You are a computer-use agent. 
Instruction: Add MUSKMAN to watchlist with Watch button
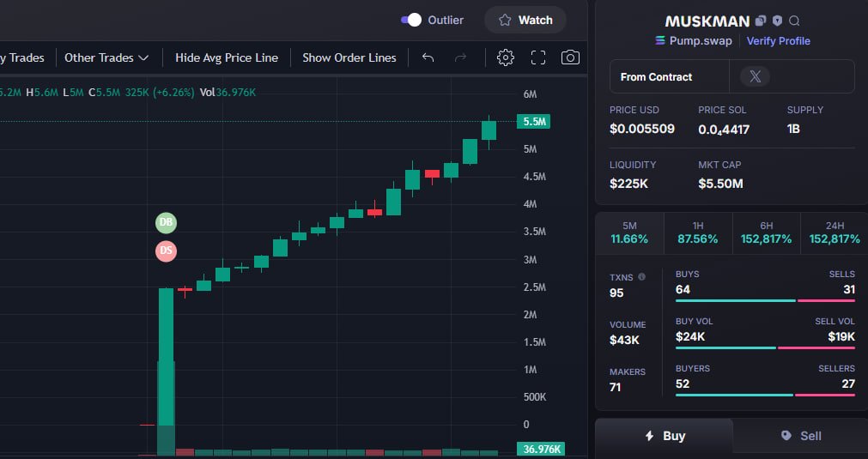[x=525, y=20]
